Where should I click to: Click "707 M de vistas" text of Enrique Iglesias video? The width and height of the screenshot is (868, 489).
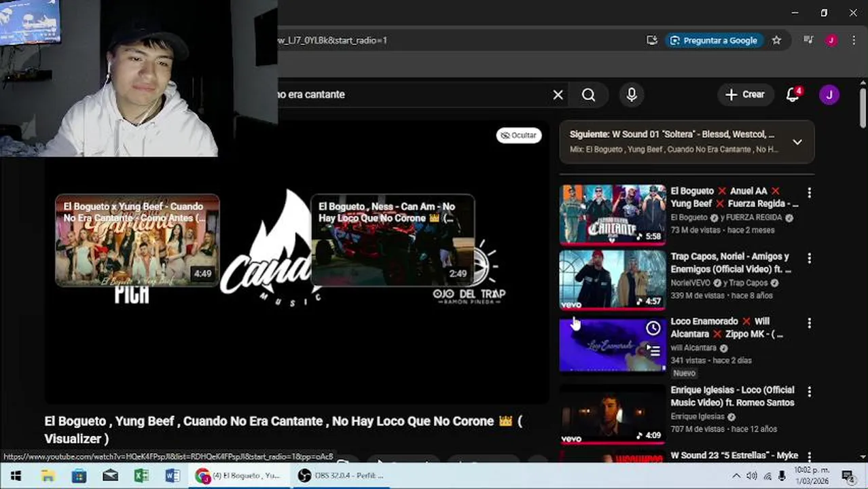[x=698, y=429]
